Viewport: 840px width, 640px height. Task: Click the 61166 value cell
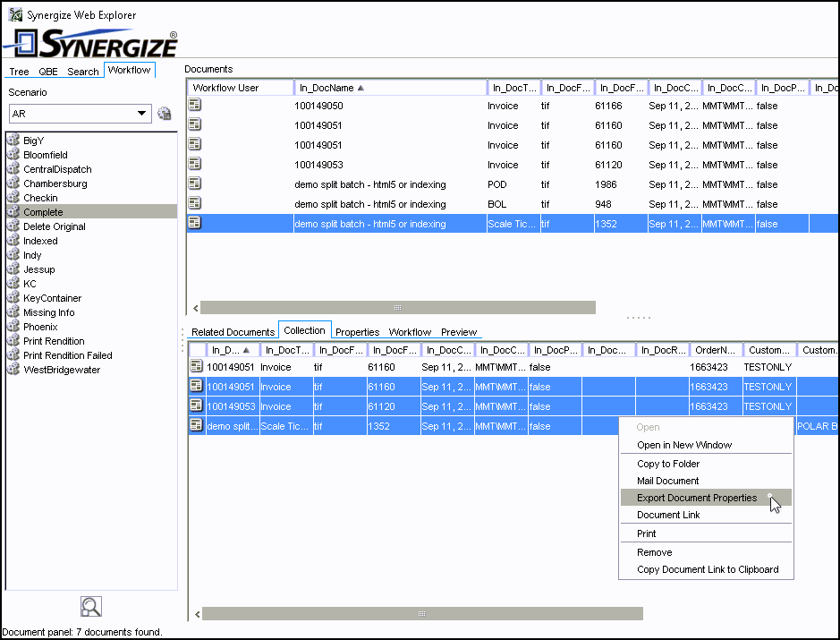608,106
